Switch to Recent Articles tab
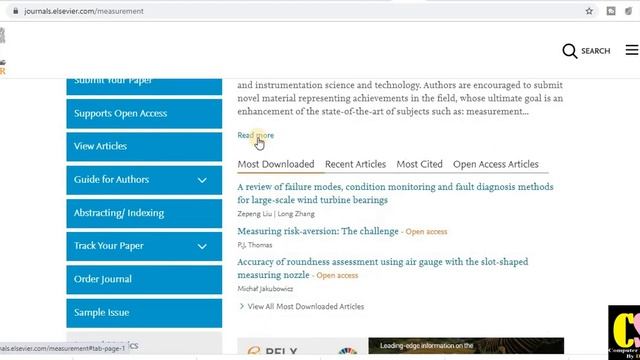The height and width of the screenshot is (360, 640). coord(355,164)
